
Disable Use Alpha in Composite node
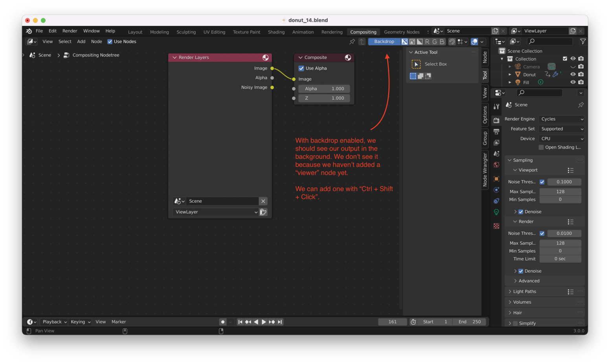pos(301,68)
